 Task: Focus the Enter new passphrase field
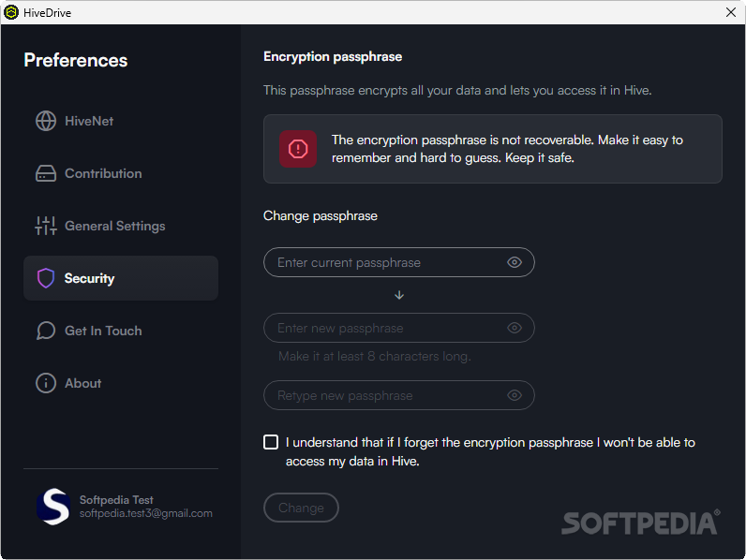(398, 328)
